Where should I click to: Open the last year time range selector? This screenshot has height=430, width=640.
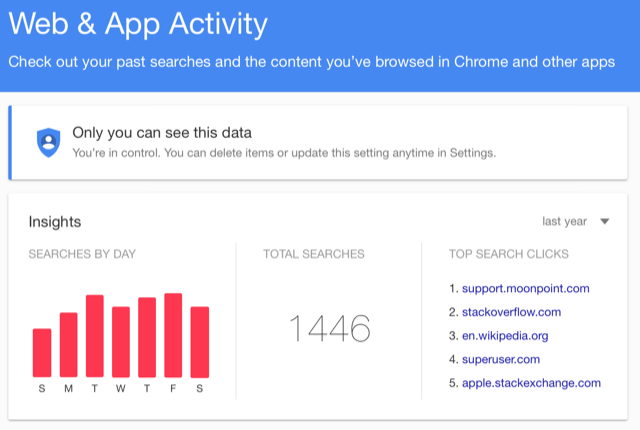tap(576, 222)
